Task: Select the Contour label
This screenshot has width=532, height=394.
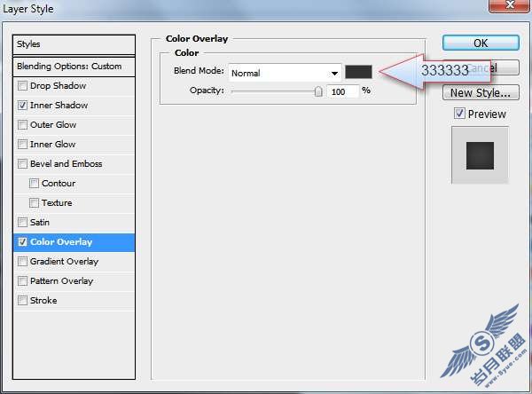Action: 59,184
